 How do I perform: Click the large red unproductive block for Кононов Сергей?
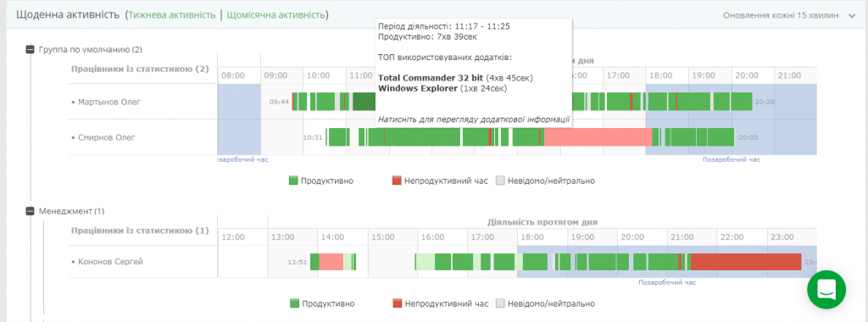746,262
